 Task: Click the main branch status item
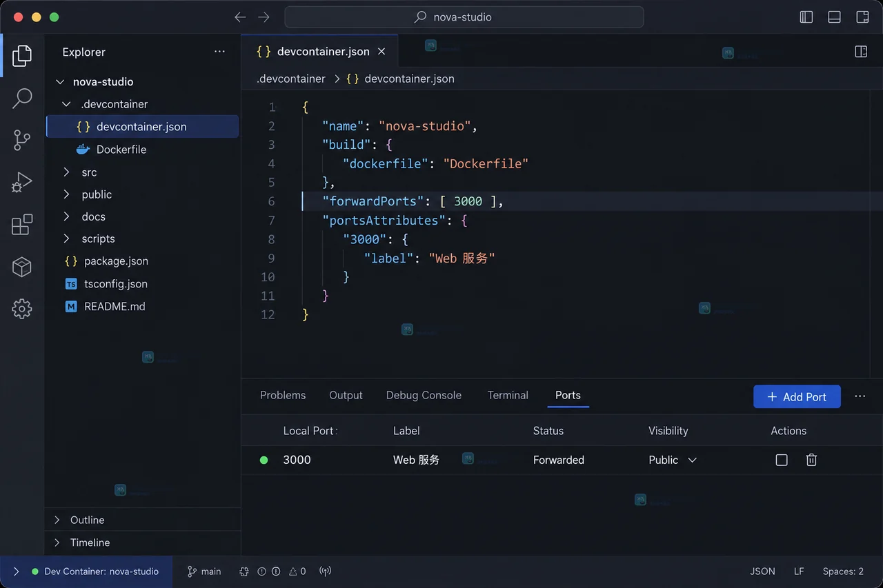coord(204,571)
